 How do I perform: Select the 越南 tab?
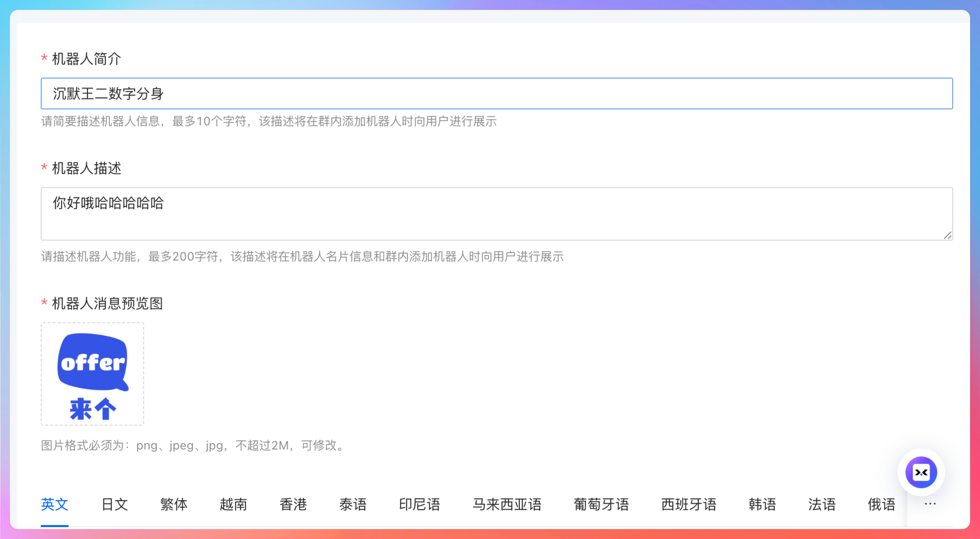click(x=233, y=504)
